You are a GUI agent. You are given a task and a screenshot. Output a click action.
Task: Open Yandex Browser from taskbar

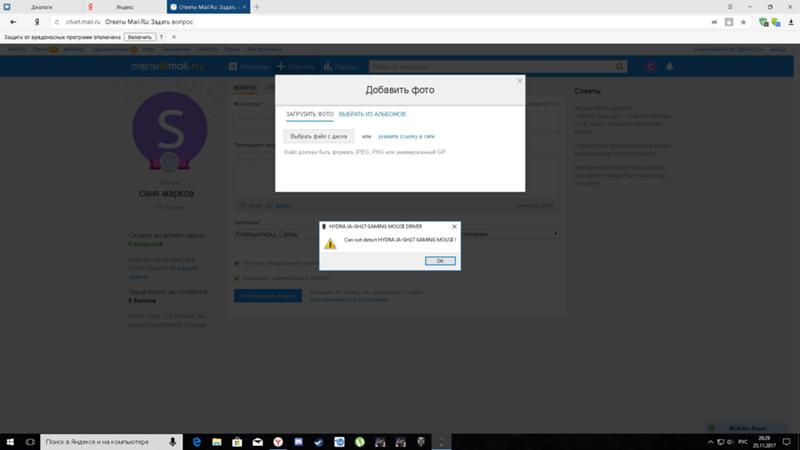278,442
